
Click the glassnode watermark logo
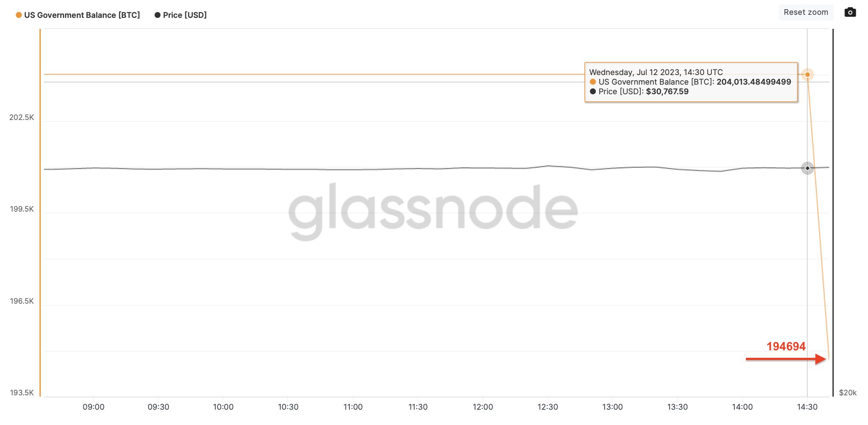pos(433,210)
